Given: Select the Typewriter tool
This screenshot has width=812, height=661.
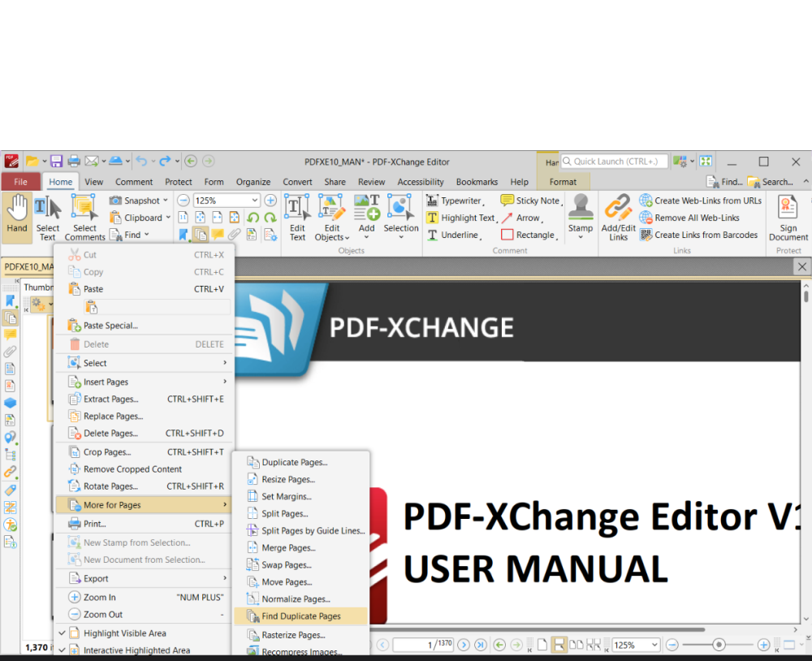Looking at the screenshot, I should (456, 201).
